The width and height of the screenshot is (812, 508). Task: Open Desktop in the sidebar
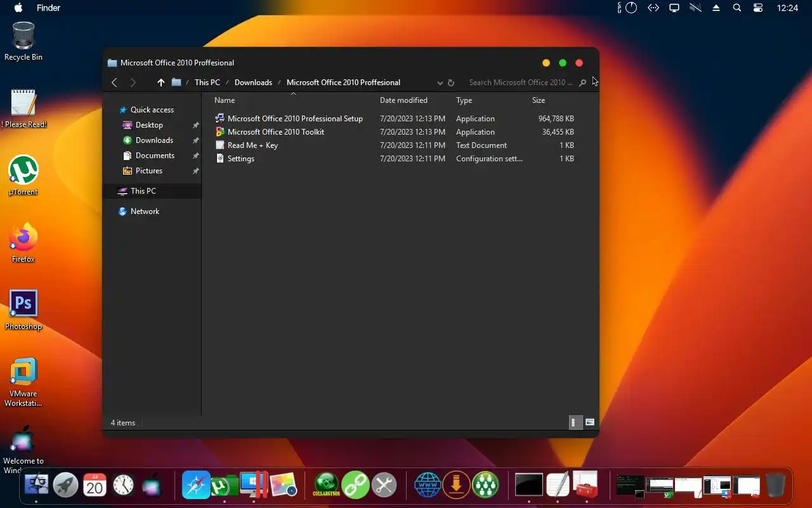[149, 125]
